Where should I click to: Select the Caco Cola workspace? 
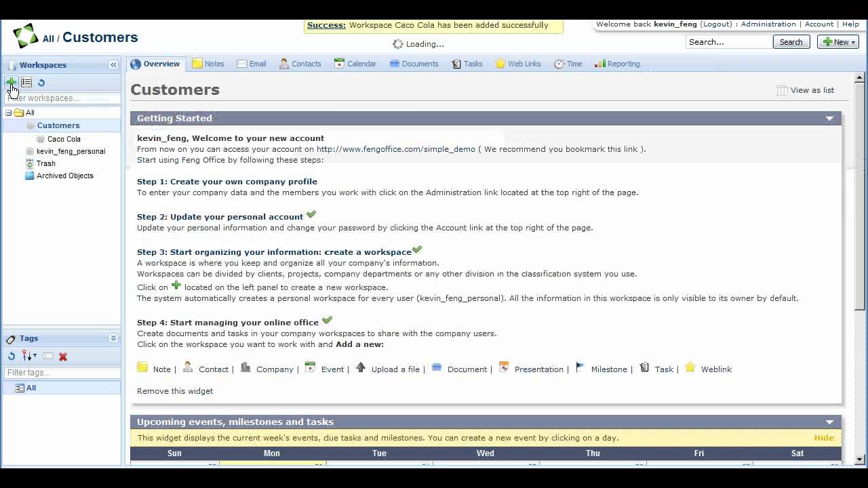[x=64, y=139]
